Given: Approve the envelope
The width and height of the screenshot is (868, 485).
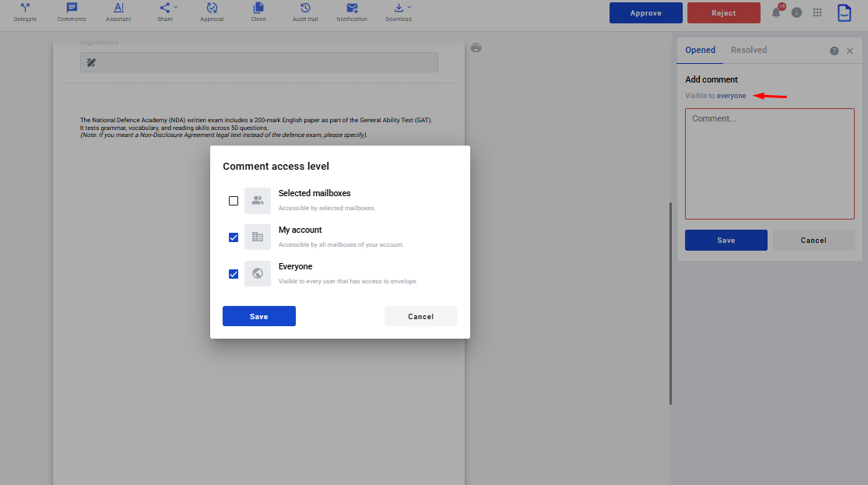Looking at the screenshot, I should coord(646,12).
